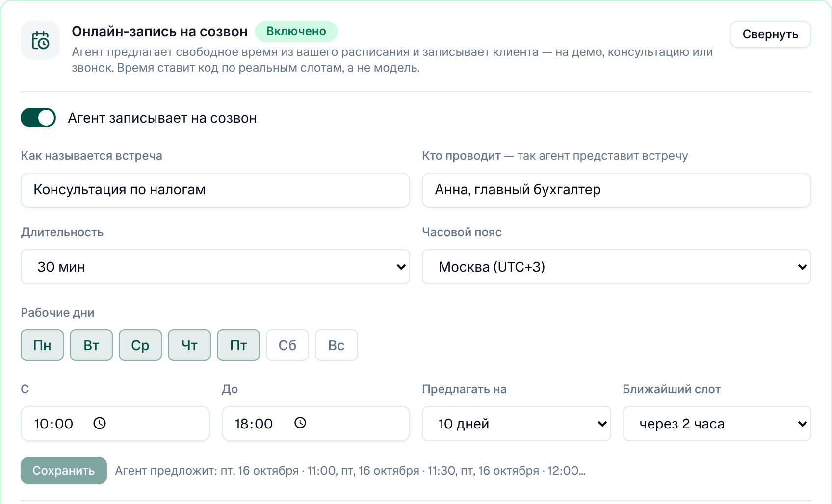The width and height of the screenshot is (832, 504).
Task: Deselect Monday 'Пн' working day
Action: point(42,345)
